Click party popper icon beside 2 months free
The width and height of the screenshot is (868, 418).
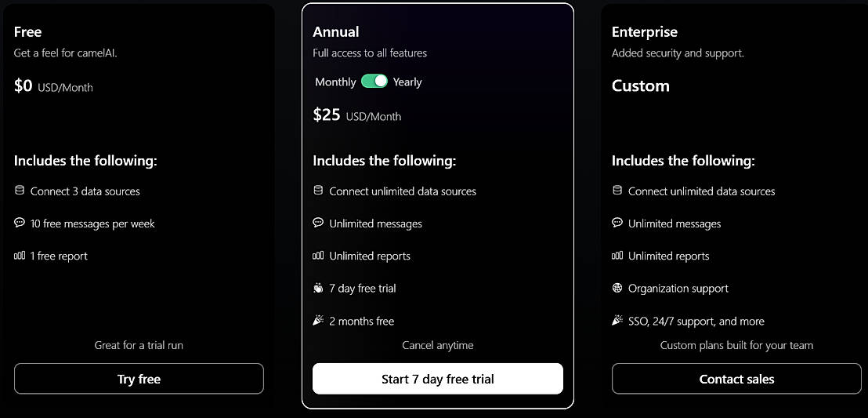pyautogui.click(x=318, y=321)
